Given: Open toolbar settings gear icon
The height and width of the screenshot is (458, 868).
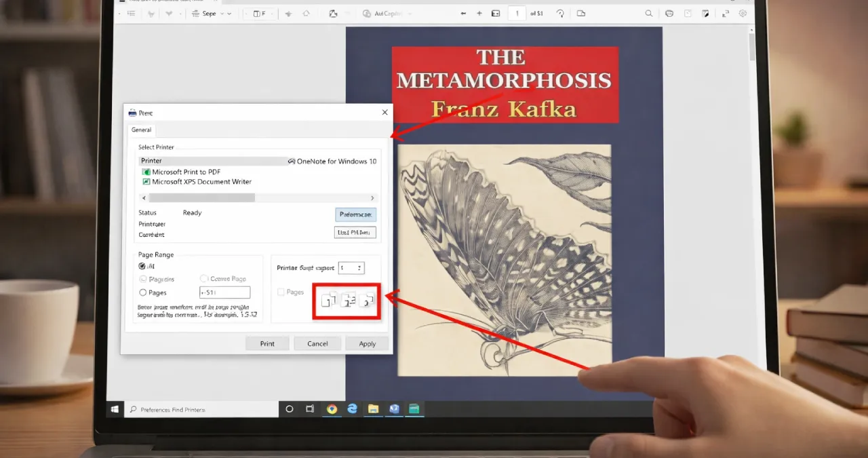Looking at the screenshot, I should coord(742,13).
